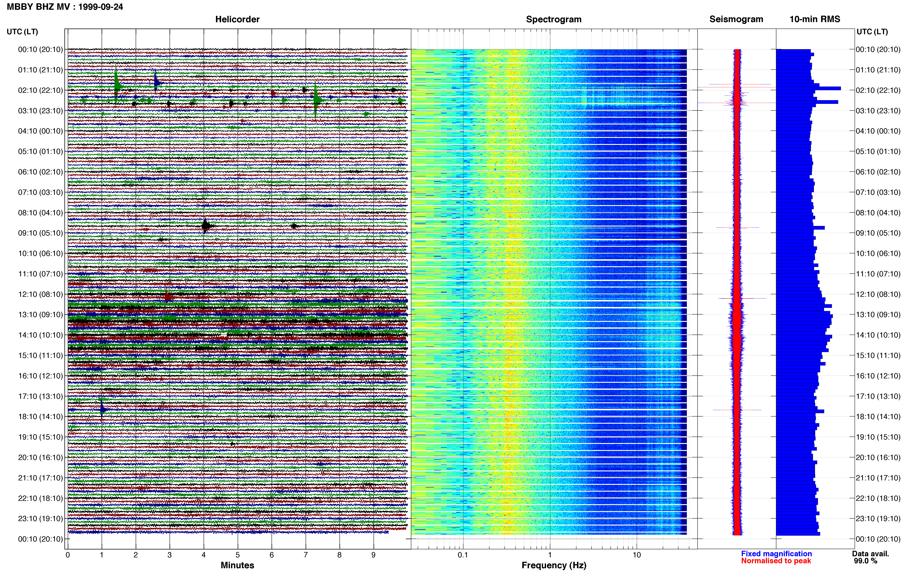Click right-side time label '09:10 (05:10)'
924x578 pixels.
[878, 233]
